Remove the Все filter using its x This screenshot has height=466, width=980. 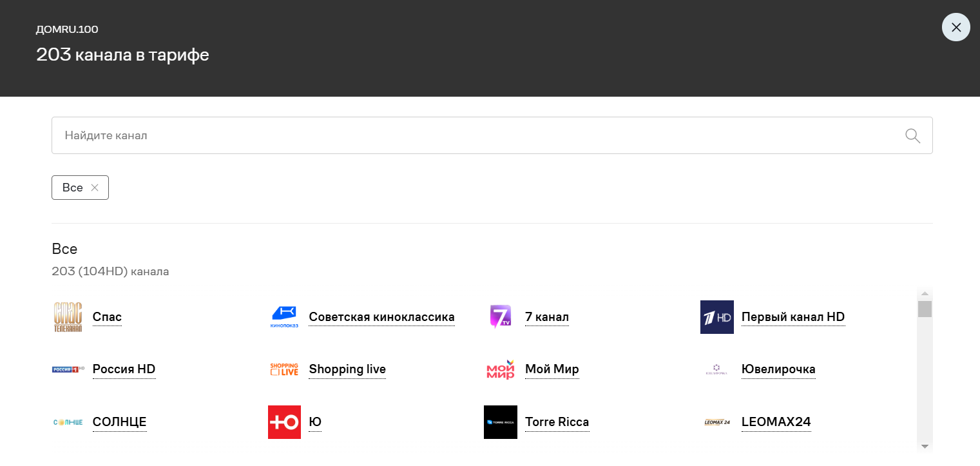(95, 188)
